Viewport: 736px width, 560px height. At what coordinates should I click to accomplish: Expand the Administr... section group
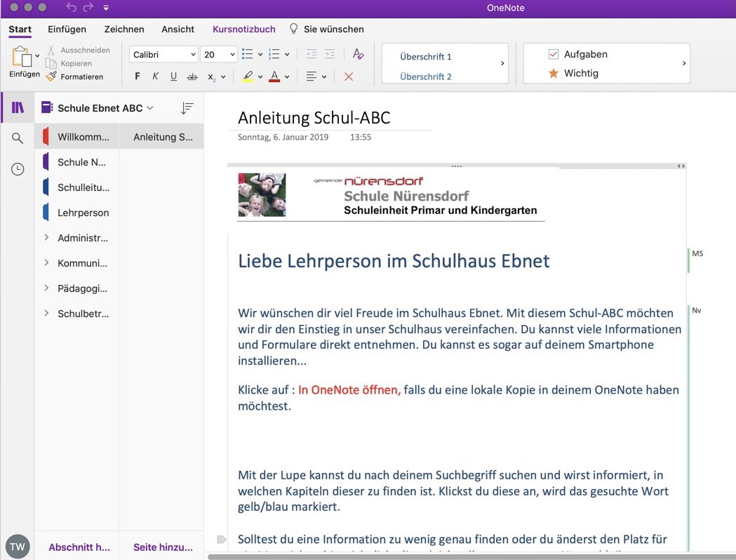point(46,237)
